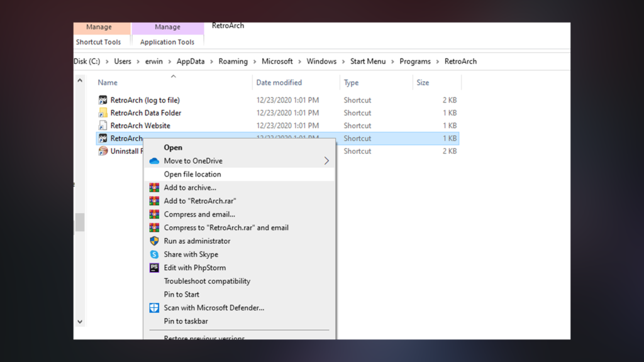The height and width of the screenshot is (362, 644).
Task: Click the WinRAR icon beside Add to archive
Action: click(x=154, y=187)
